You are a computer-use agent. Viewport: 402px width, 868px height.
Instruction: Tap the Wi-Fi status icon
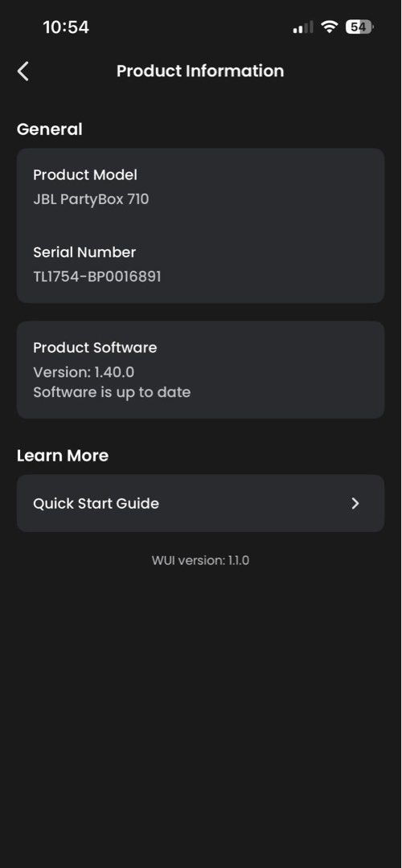pos(330,27)
